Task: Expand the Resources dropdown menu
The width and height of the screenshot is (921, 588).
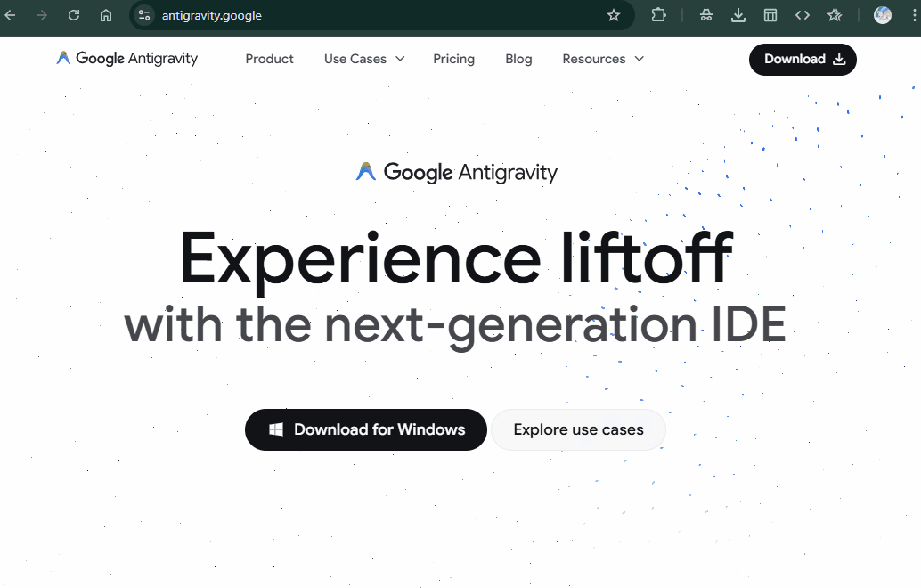Action: pyautogui.click(x=602, y=59)
